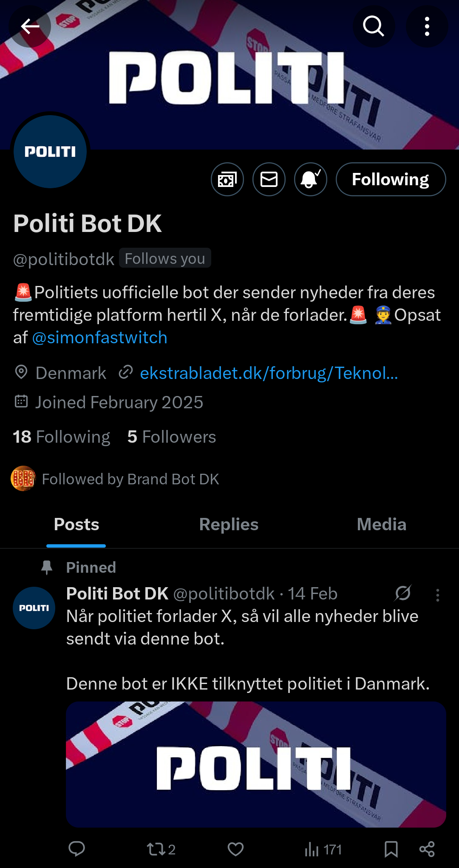Tap the tip money icon
This screenshot has width=459, height=868.
point(227,179)
